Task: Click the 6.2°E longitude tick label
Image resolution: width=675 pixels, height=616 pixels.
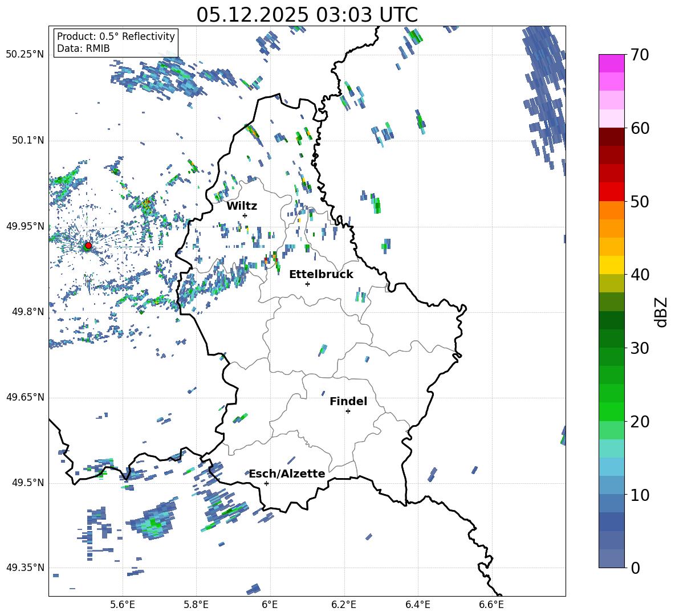Action: 344,605
